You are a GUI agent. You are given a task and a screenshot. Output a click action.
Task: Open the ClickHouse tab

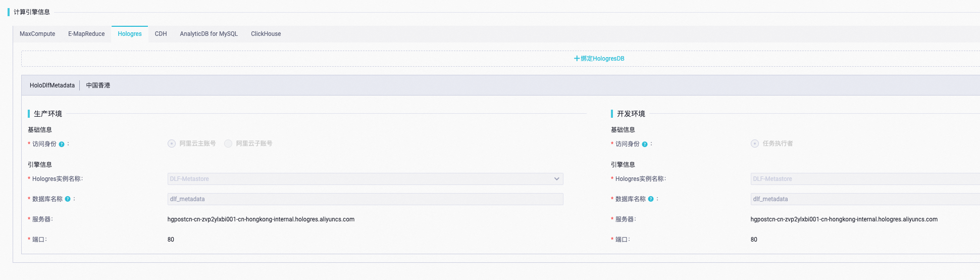click(266, 34)
